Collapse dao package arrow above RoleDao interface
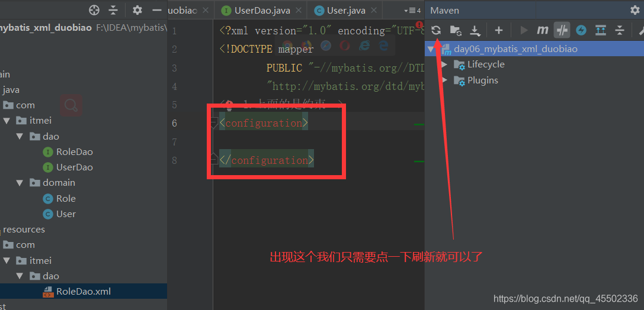The height and width of the screenshot is (310, 644). pyautogui.click(x=20, y=136)
